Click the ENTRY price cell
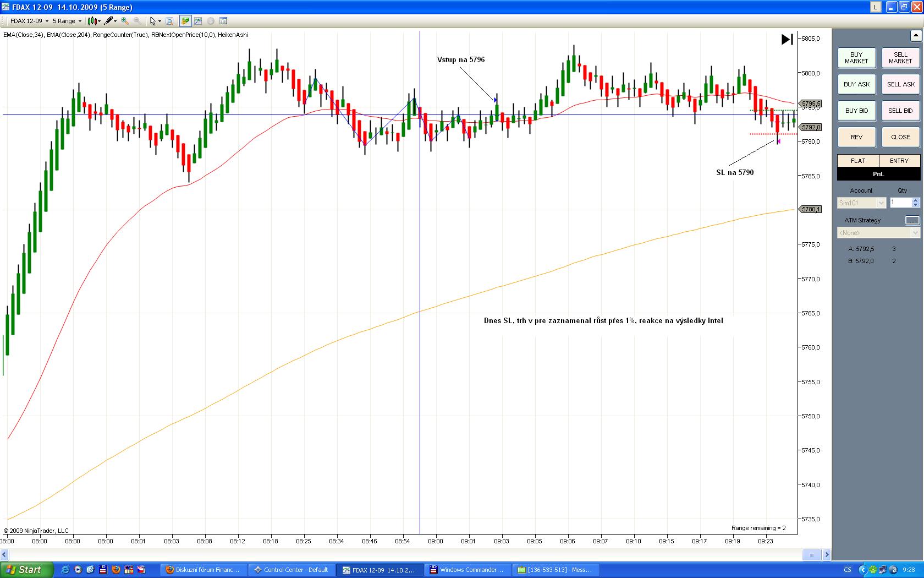 coord(899,161)
